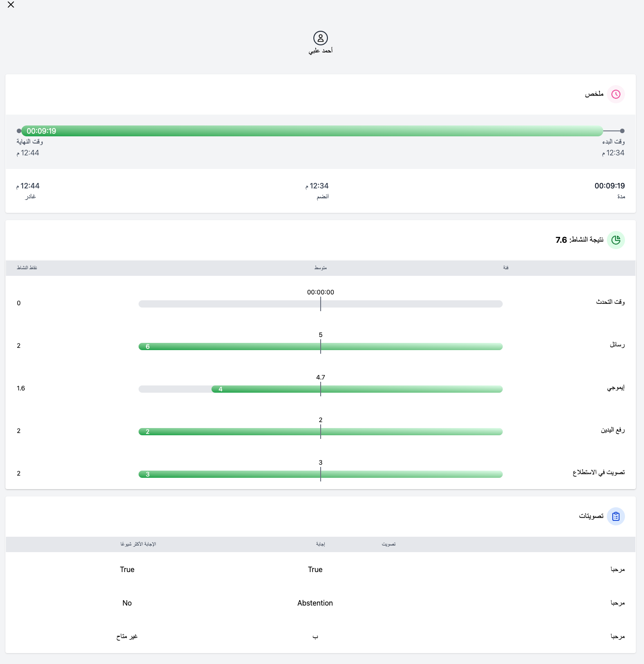Click the الإجابة الأكثر شيوعا column header
The image size is (644, 664).
138,544
